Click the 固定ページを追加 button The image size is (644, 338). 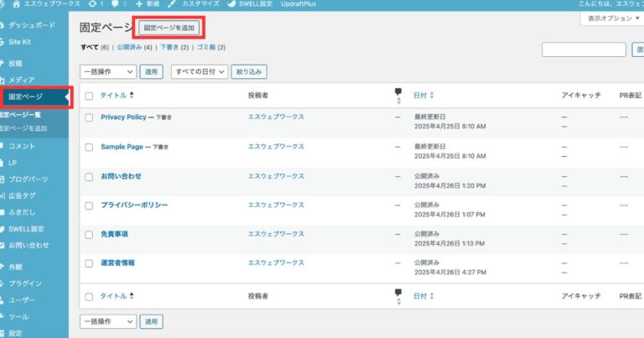(169, 28)
